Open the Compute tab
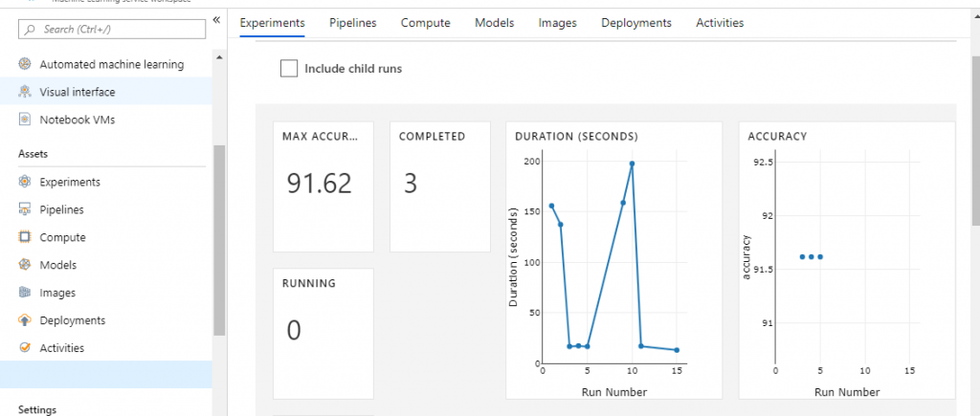 pos(426,23)
